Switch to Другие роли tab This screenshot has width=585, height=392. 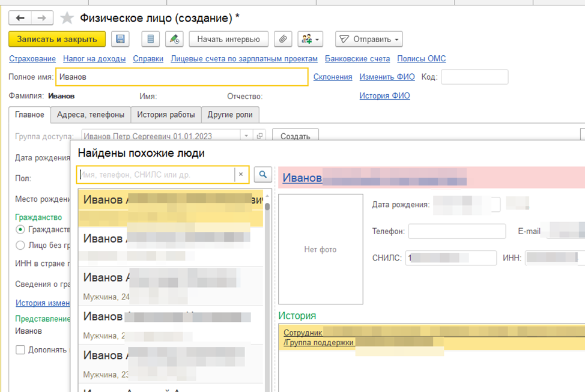230,115
